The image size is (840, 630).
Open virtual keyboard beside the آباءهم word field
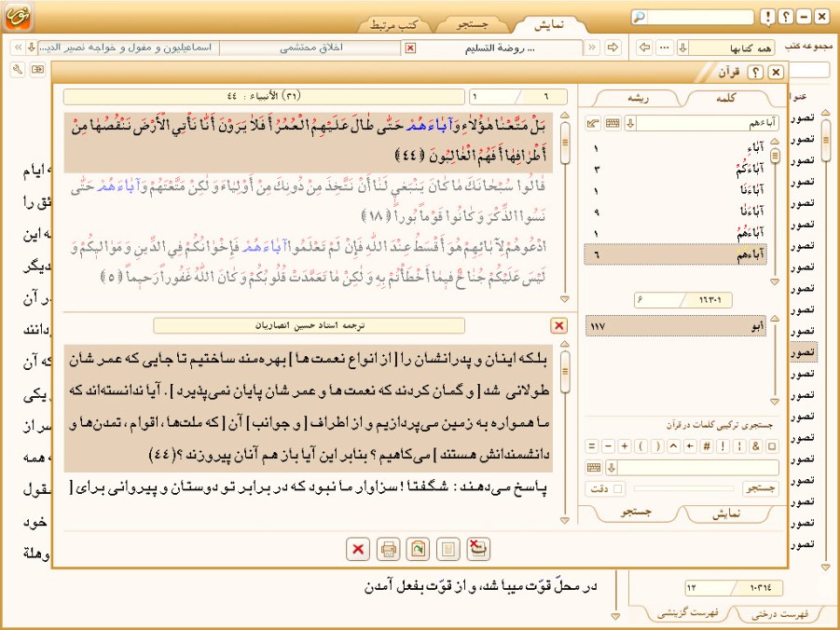[x=613, y=124]
